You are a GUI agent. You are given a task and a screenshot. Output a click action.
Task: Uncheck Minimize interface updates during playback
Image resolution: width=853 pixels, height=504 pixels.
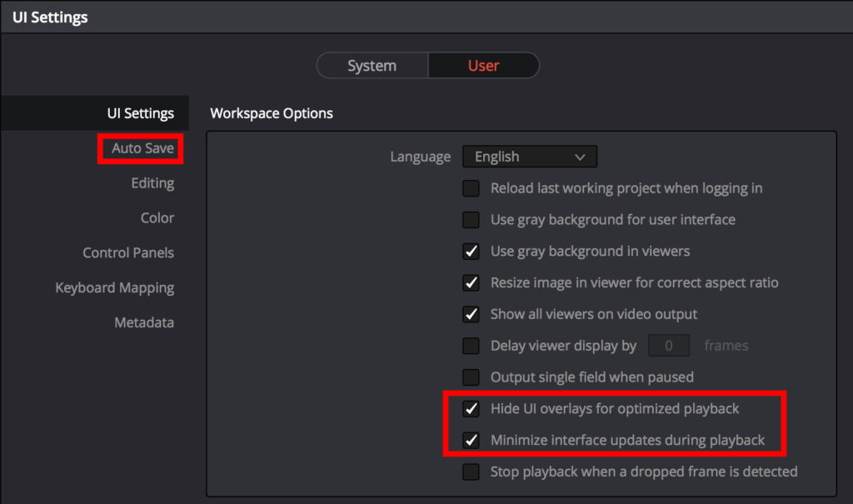471,441
